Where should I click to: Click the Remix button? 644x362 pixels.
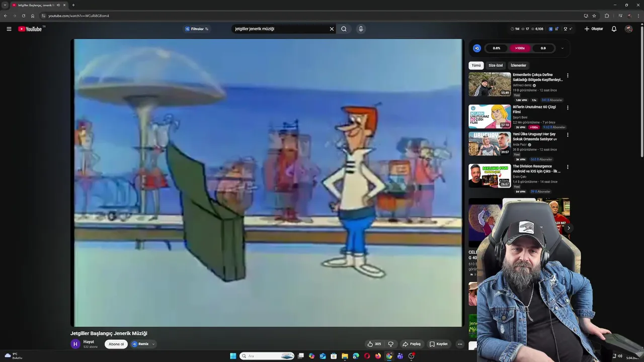(x=140, y=344)
